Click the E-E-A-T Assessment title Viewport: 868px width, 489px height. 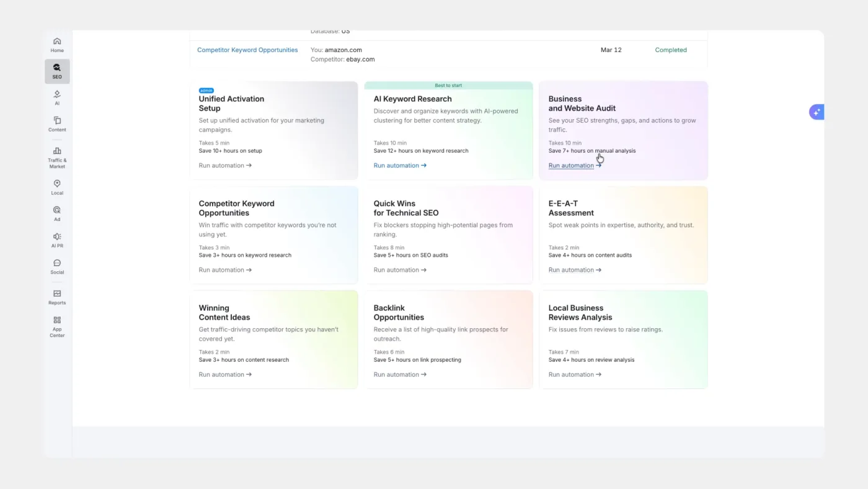click(x=571, y=208)
